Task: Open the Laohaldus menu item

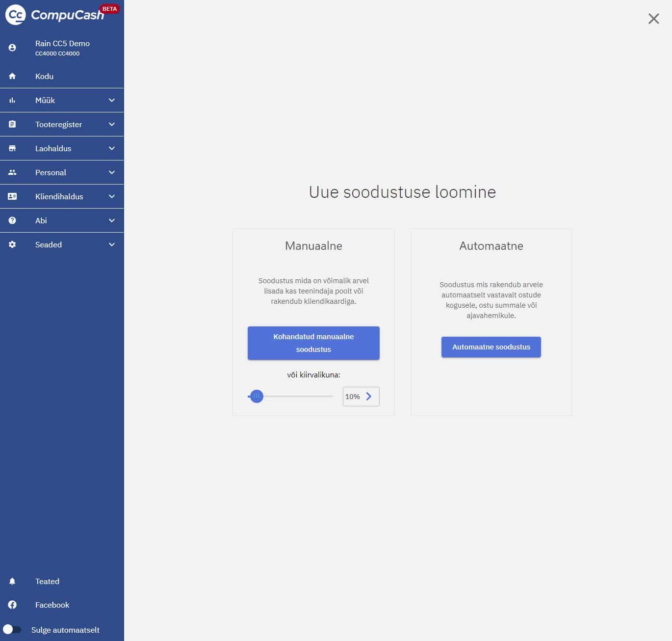Action: pos(53,148)
